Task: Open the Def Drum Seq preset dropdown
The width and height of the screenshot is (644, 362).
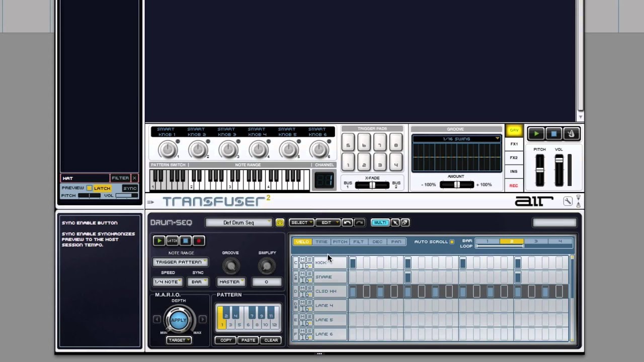Action: pos(238,223)
